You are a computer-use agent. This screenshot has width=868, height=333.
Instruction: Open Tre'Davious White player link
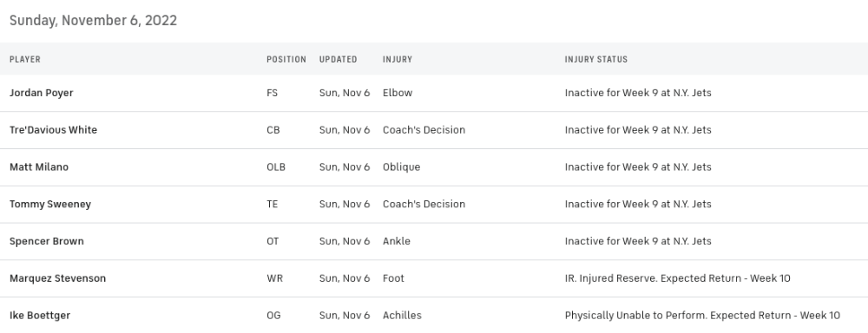[x=53, y=130]
